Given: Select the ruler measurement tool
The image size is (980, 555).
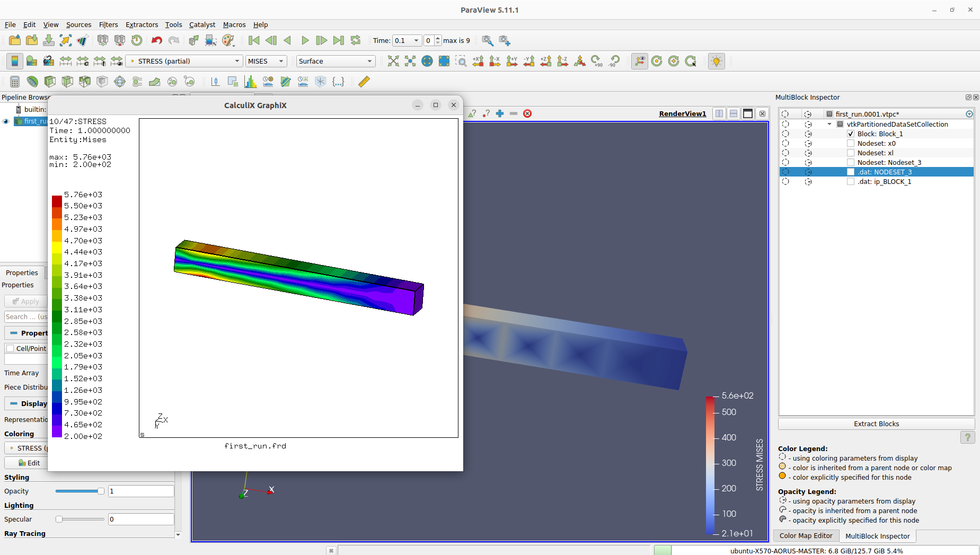Looking at the screenshot, I should coord(364,82).
